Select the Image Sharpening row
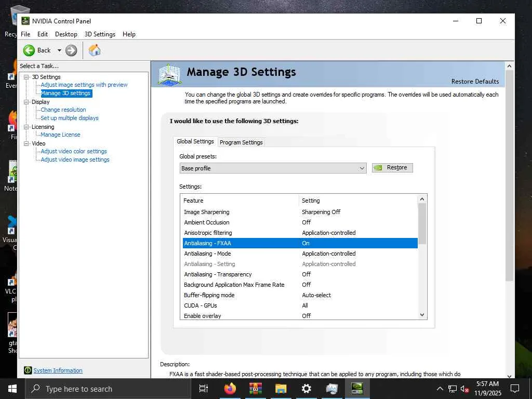Screen dimensions: 532x399 (x=300, y=212)
